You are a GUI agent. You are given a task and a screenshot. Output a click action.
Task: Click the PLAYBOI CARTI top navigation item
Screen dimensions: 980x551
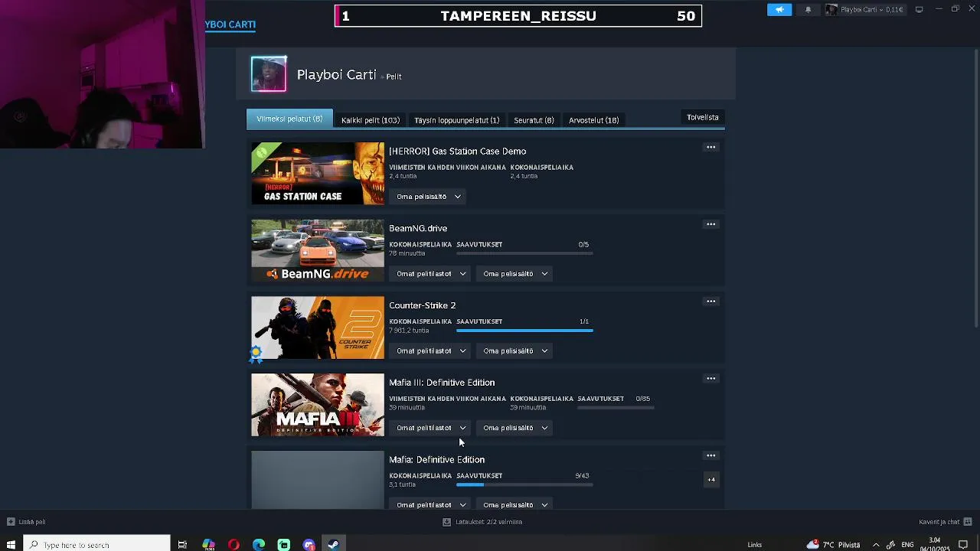[x=230, y=24]
